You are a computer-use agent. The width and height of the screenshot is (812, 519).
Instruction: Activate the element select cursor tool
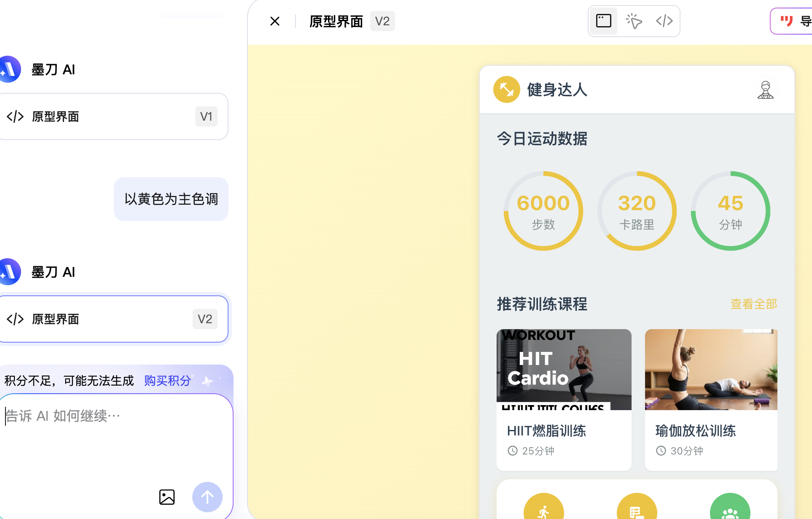[634, 21]
